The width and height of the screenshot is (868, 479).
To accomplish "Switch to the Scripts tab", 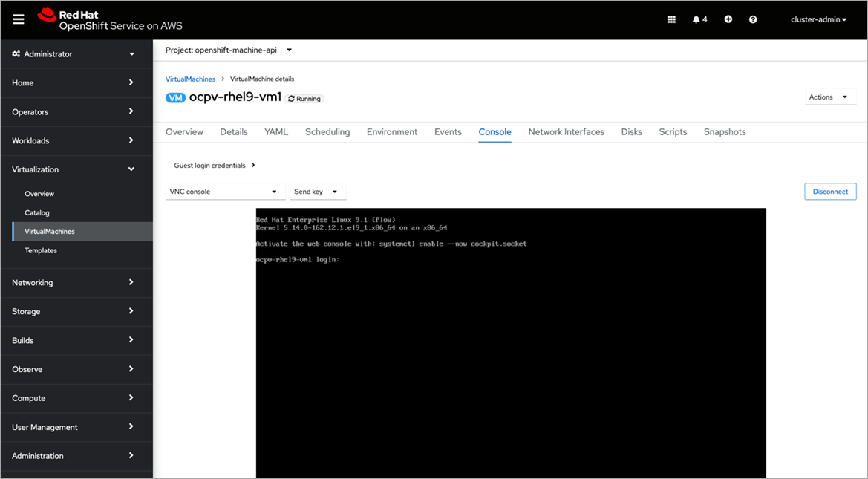I will click(673, 131).
